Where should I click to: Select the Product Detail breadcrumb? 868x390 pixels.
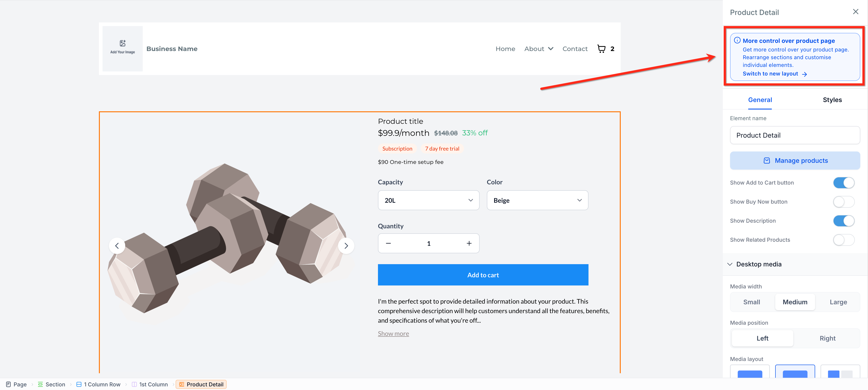click(x=201, y=384)
